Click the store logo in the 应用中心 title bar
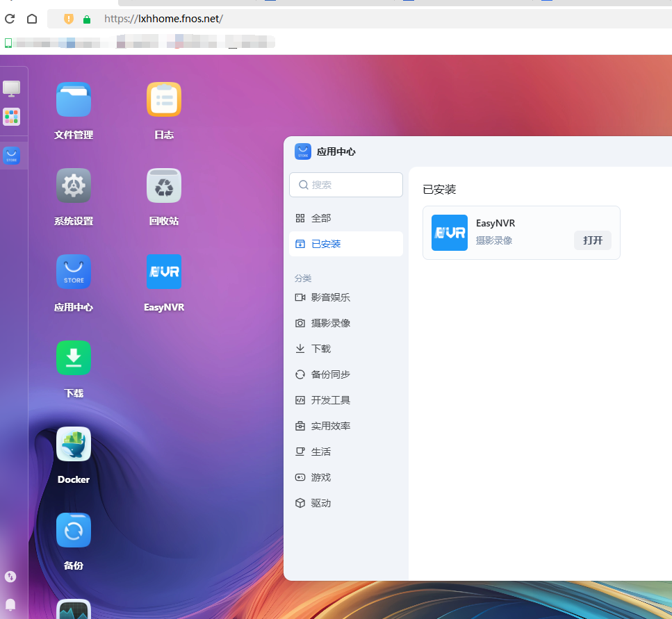 click(303, 151)
